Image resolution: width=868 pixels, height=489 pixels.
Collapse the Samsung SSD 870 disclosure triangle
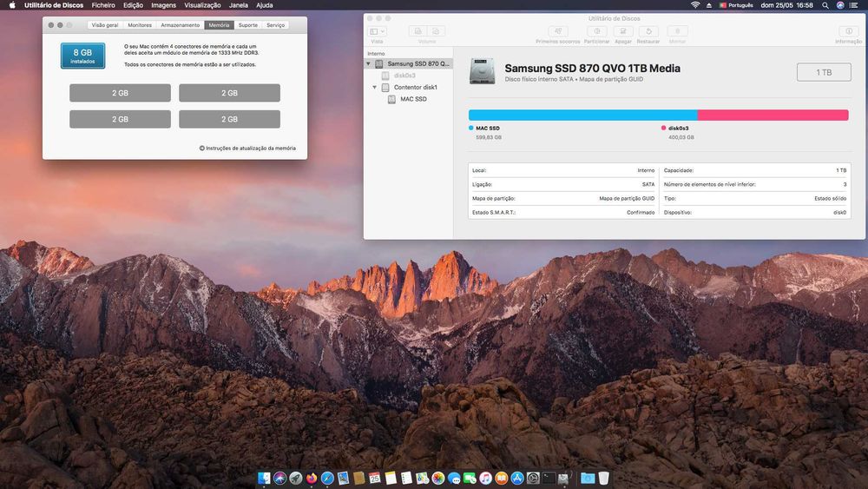coord(368,63)
